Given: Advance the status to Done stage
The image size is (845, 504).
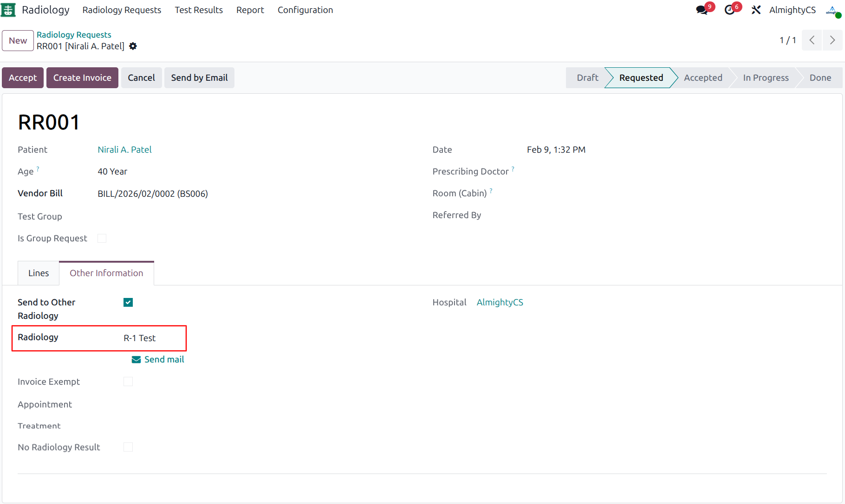Looking at the screenshot, I should pos(820,78).
